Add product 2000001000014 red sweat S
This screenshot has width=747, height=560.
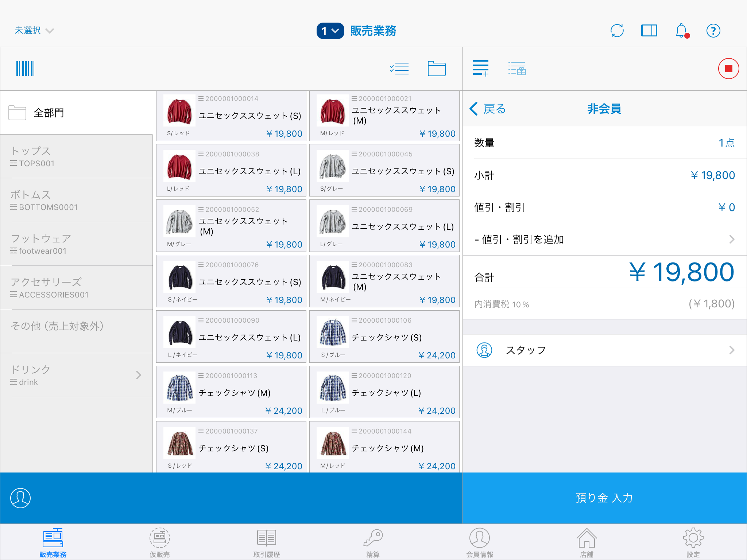tap(231, 116)
